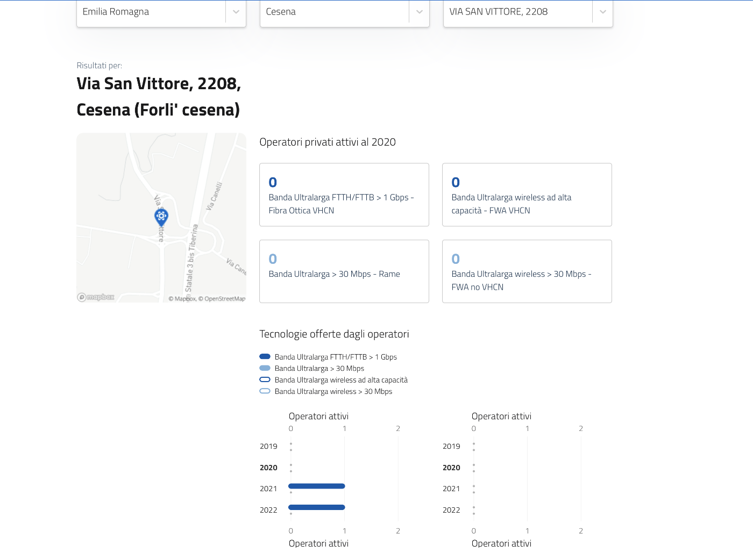Expand the Cesena city dropdown arrow
Image resolution: width=753 pixels, height=560 pixels.
[x=419, y=12]
